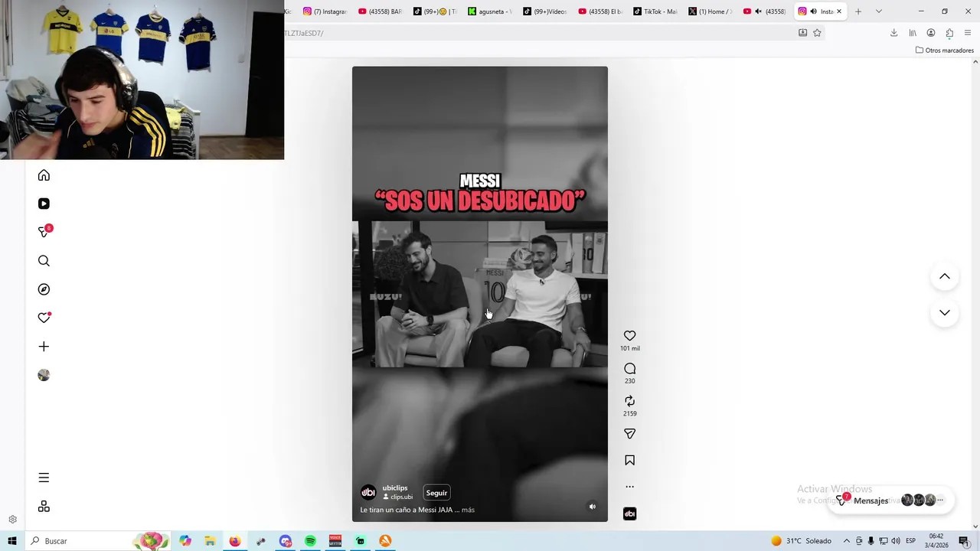Switch to the (7) Instagram tab
980x551 pixels.
coord(325,11)
